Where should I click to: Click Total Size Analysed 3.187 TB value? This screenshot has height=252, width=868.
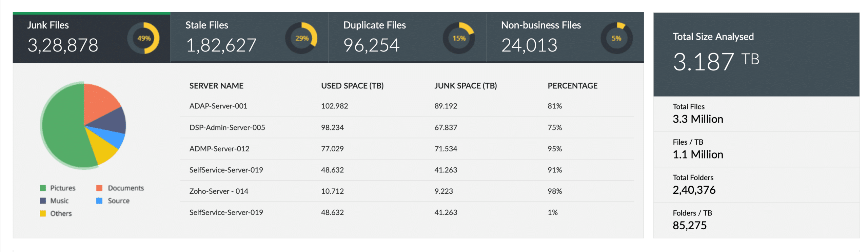(x=716, y=62)
